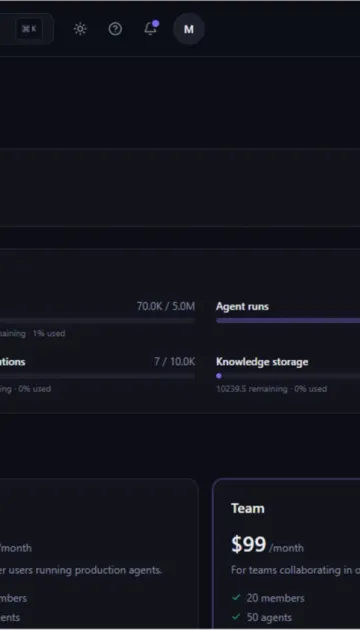Click the $99 price text
Viewport: 360px width, 630px height.
click(249, 545)
